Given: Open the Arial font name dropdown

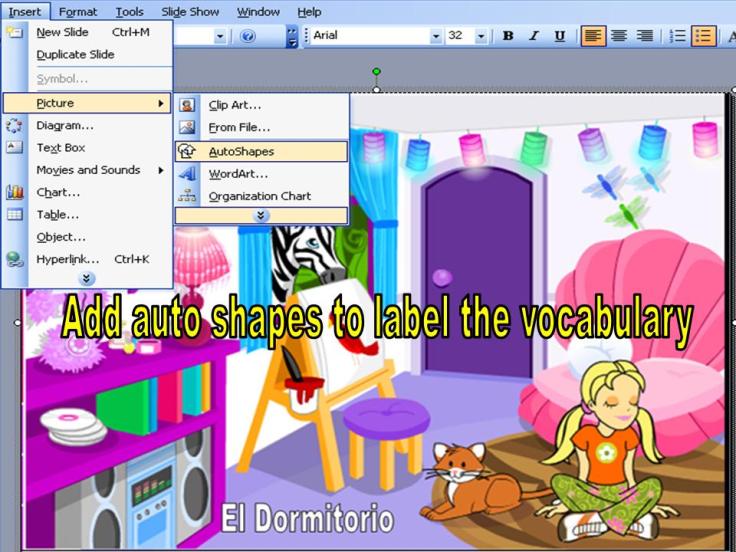Looking at the screenshot, I should [436, 36].
